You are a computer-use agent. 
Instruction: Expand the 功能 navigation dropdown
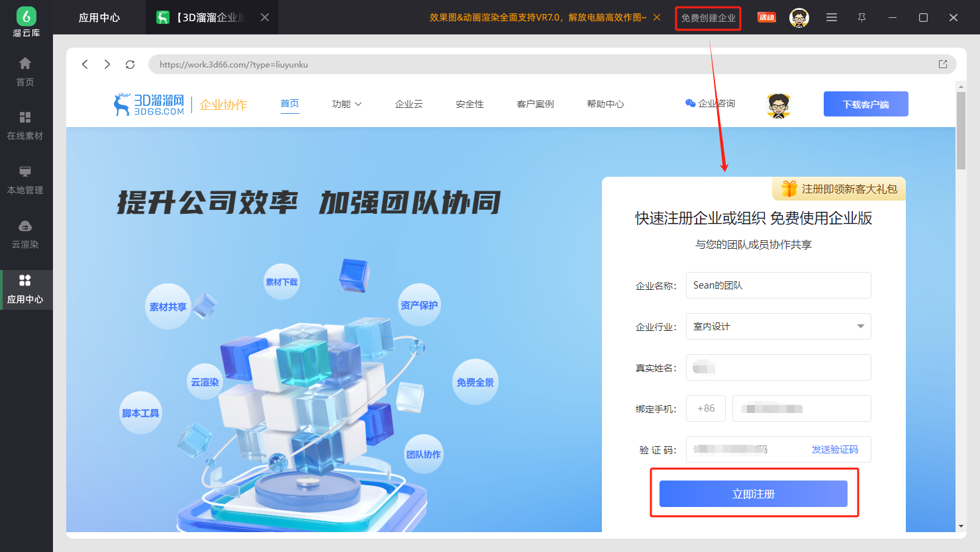pos(347,104)
